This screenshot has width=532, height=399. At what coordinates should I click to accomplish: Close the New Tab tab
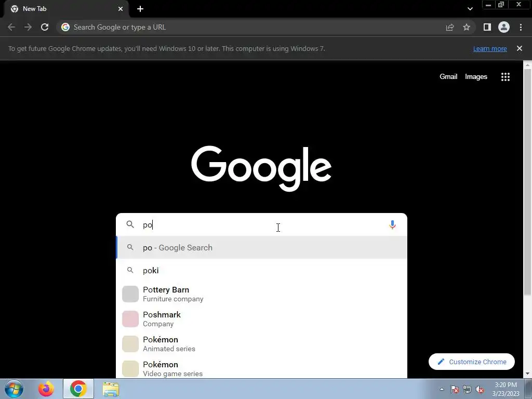click(x=121, y=9)
